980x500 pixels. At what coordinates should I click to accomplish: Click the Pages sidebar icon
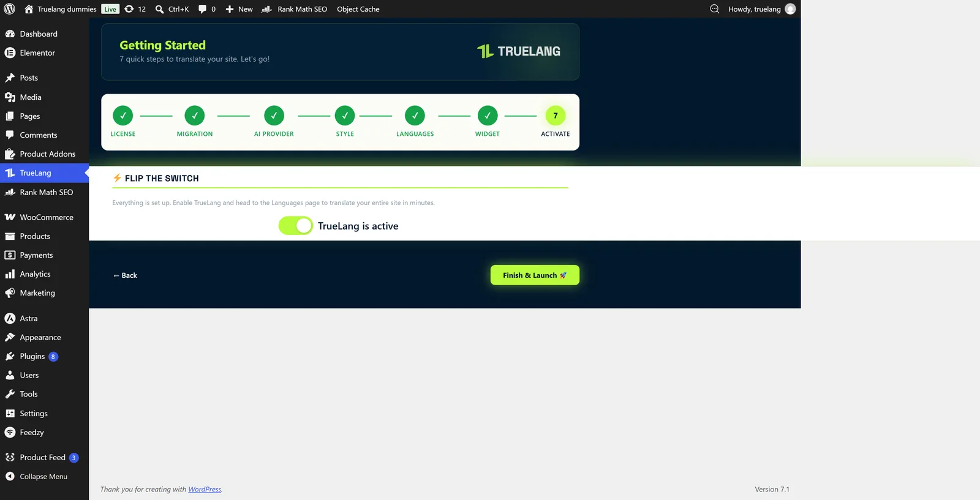tap(10, 116)
